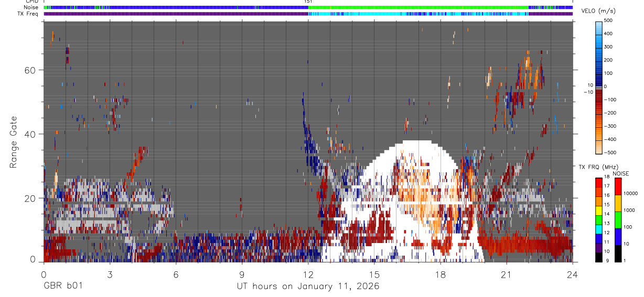Viewport: 644px width, 297px height.
Task: Click light blue top of velocity colorbar
Action: (x=598, y=27)
